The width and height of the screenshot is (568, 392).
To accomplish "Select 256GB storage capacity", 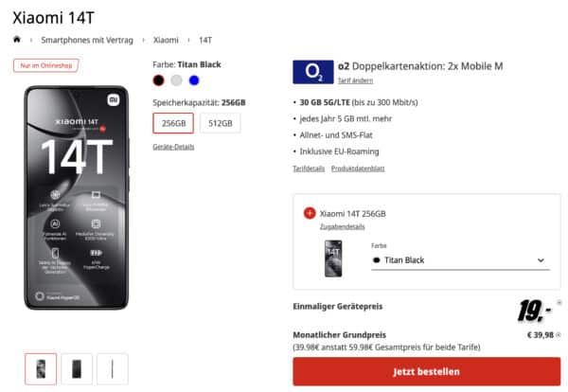I will point(173,123).
